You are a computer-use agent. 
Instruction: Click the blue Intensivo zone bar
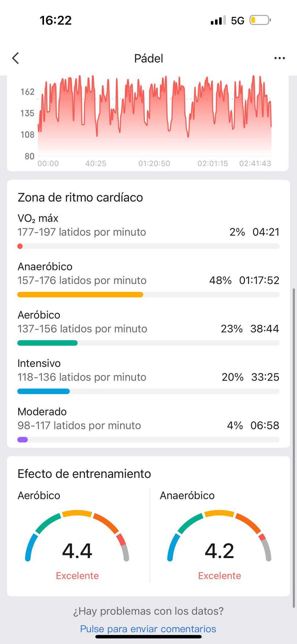tap(43, 391)
